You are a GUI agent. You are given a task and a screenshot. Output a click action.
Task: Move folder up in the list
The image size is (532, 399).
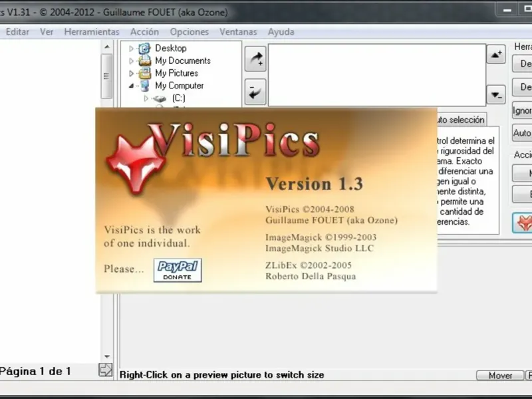[x=496, y=54]
